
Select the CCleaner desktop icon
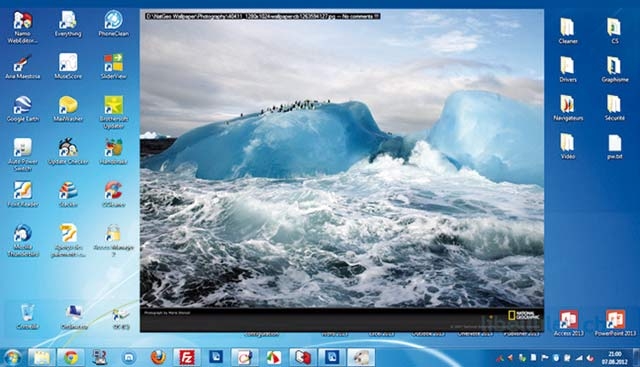pos(113,194)
